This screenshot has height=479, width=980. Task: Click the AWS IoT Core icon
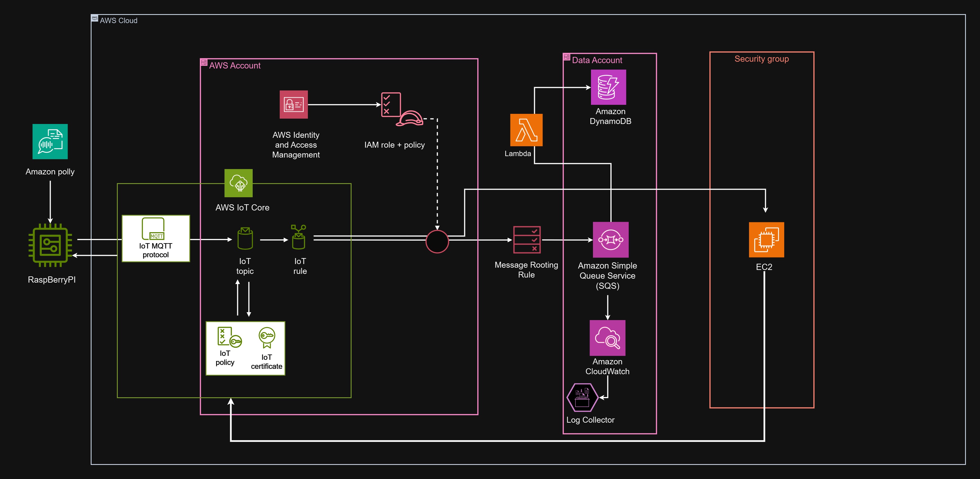point(239,183)
